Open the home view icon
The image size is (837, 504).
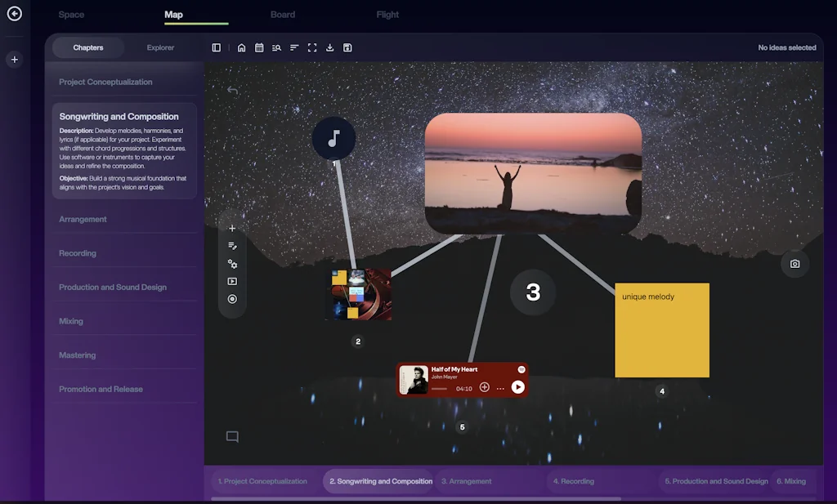(x=241, y=47)
